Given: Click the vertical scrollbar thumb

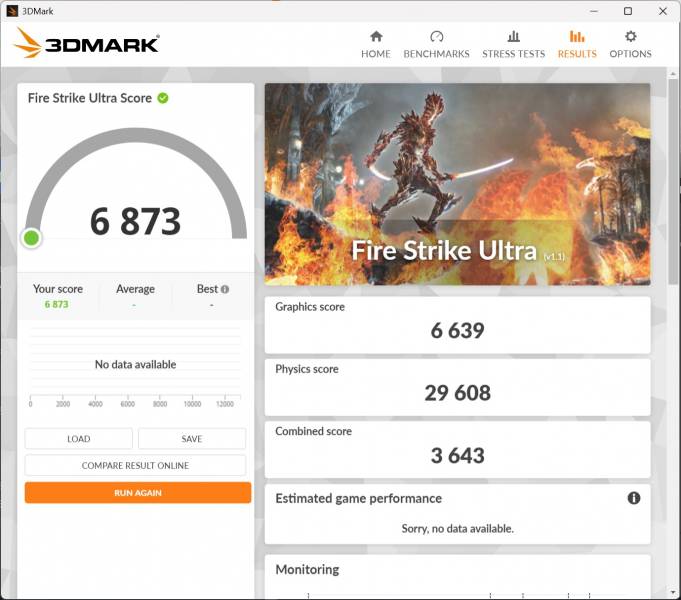Looking at the screenshot, I should click(x=673, y=180).
